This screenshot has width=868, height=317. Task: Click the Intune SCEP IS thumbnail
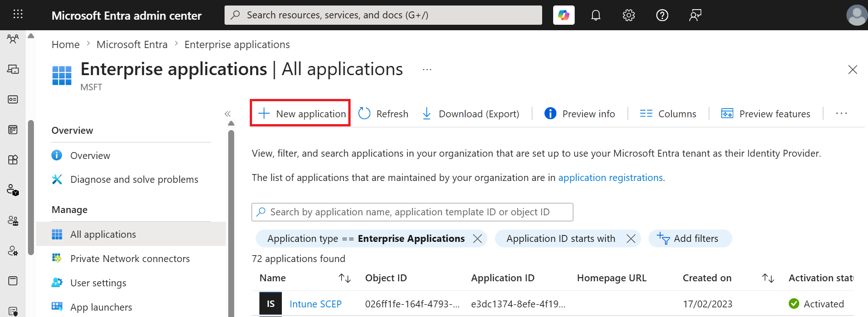coord(270,304)
